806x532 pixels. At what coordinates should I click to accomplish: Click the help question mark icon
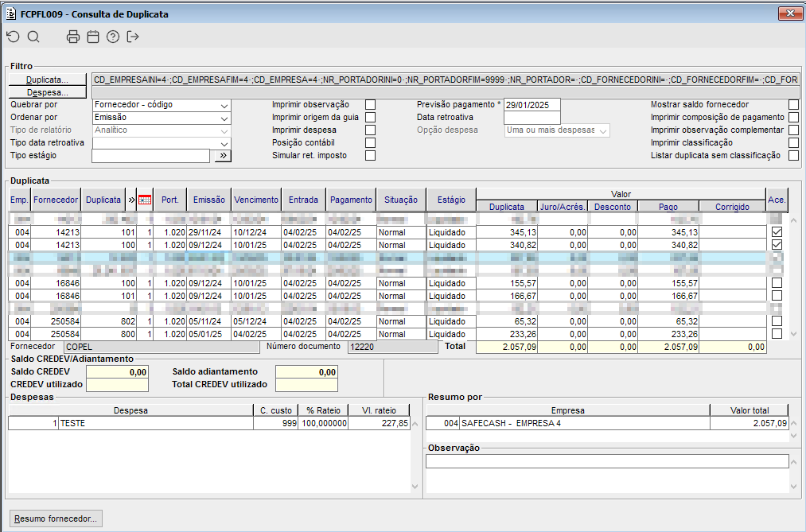coord(113,37)
